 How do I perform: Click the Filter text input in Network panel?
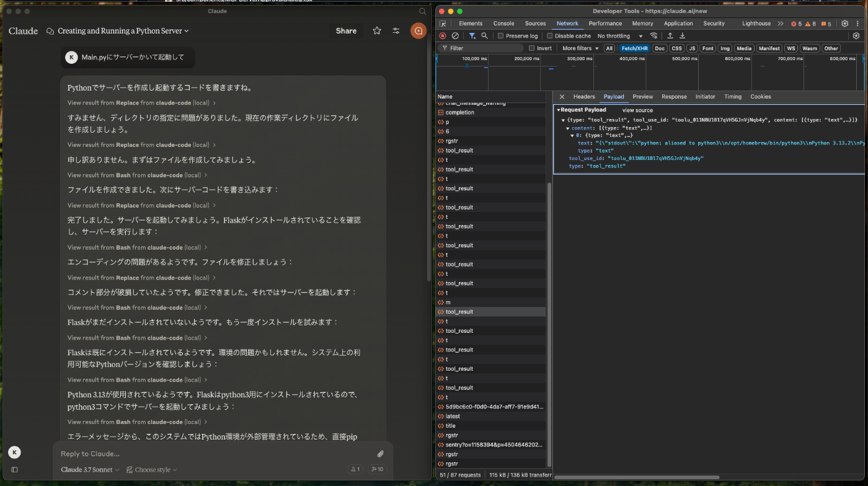481,48
